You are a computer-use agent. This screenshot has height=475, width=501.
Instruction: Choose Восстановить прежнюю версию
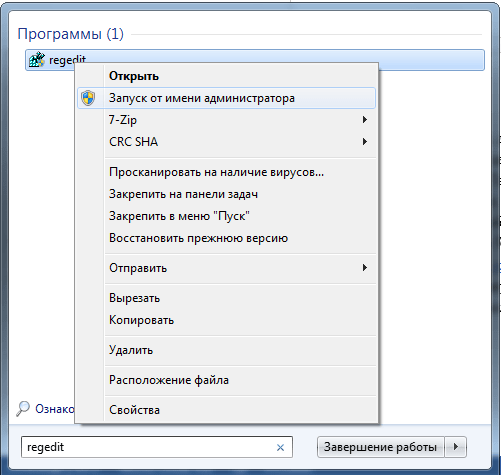pos(226,238)
